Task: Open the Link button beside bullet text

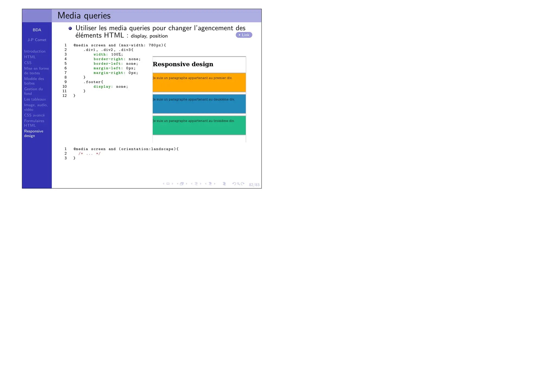Action: [x=244, y=35]
